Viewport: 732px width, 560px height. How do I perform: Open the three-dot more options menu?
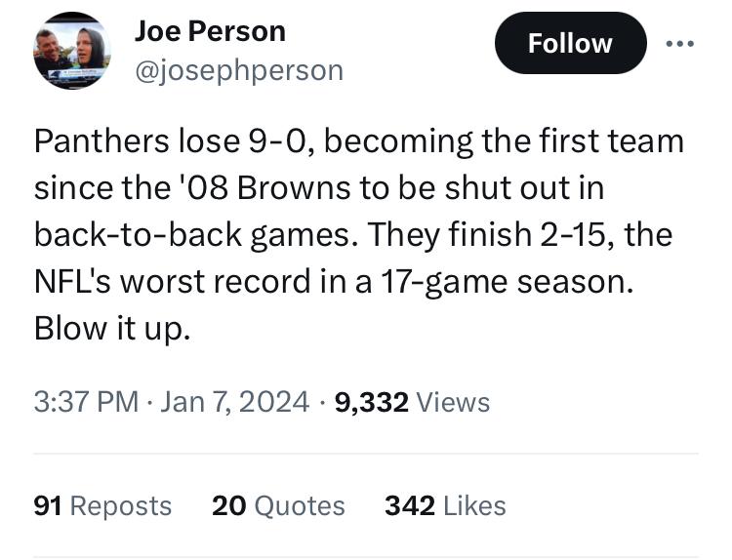pos(681,44)
